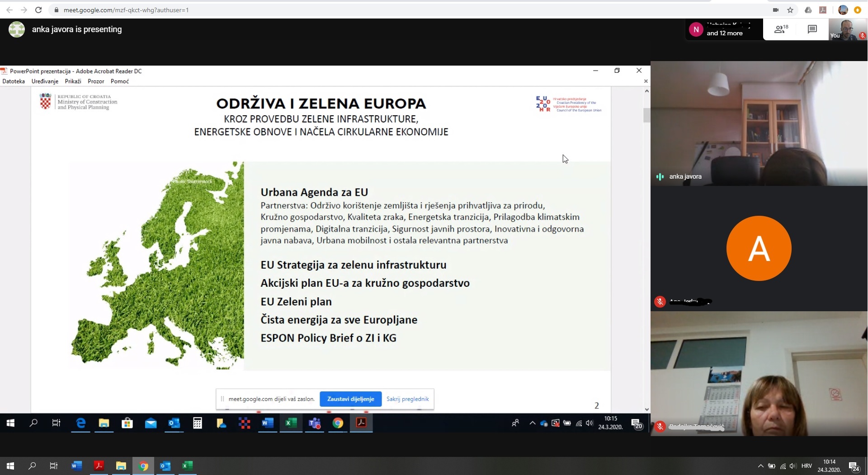Image resolution: width=868 pixels, height=475 pixels.
Task: Expand the system tray hidden icons arrow
Action: click(x=760, y=466)
